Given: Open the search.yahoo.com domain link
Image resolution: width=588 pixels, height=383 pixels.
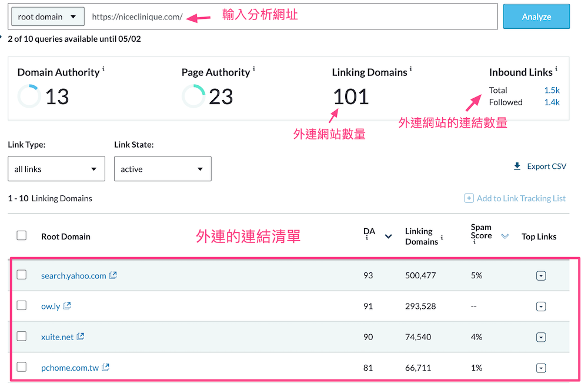Looking at the screenshot, I should (x=73, y=276).
